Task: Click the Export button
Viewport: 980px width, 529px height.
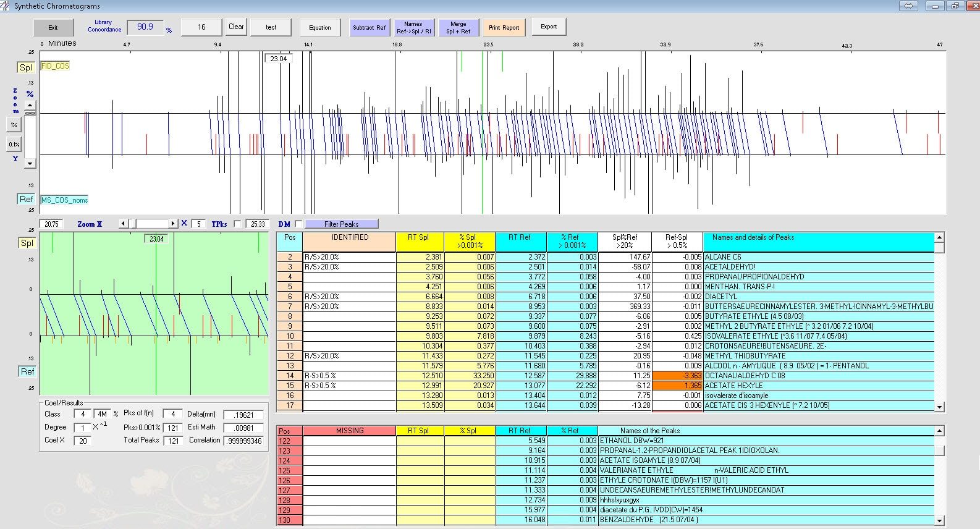Action: [x=549, y=27]
